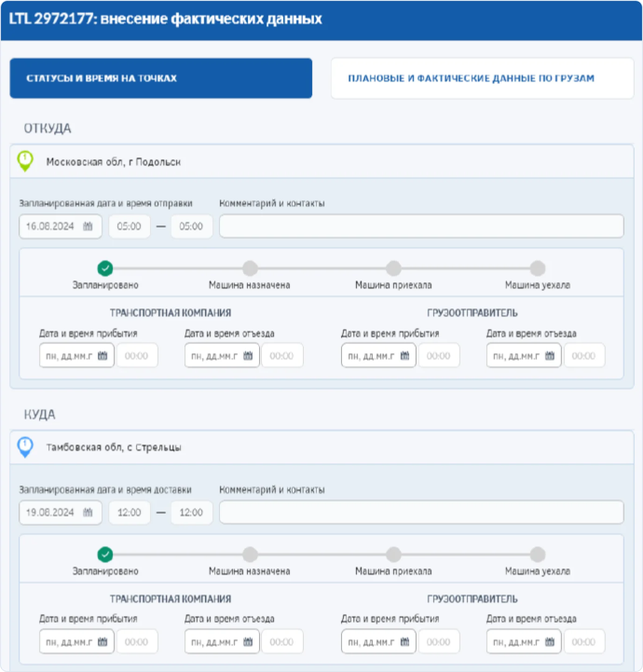Click Запланировано status marker in ОТКУДА
Viewport: 643px width, 672px height.
tap(105, 268)
